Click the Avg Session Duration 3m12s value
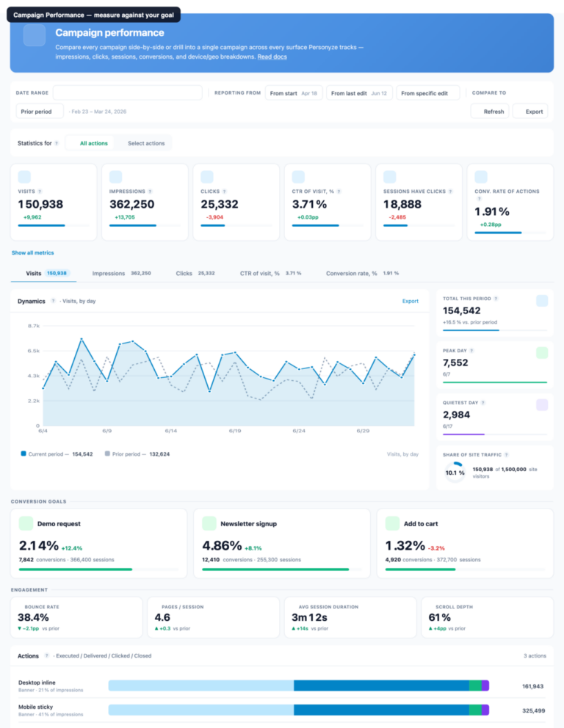Viewport: 564px width, 728px height. click(309, 617)
